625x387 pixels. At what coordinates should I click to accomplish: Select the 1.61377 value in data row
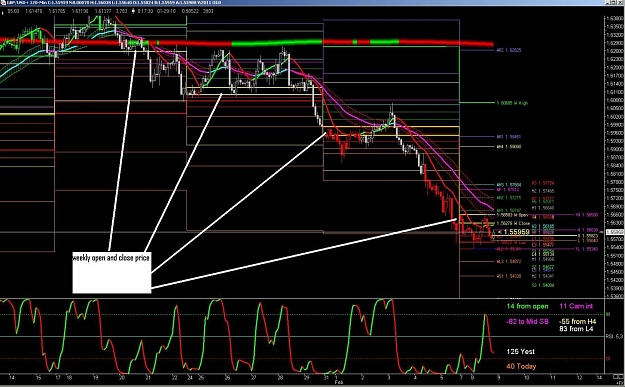103,11
